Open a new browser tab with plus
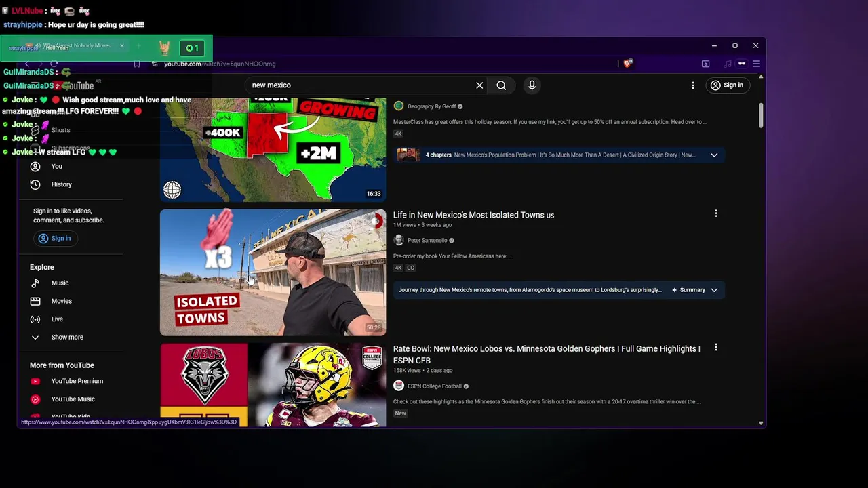Image resolution: width=868 pixels, height=488 pixels. coord(139,46)
